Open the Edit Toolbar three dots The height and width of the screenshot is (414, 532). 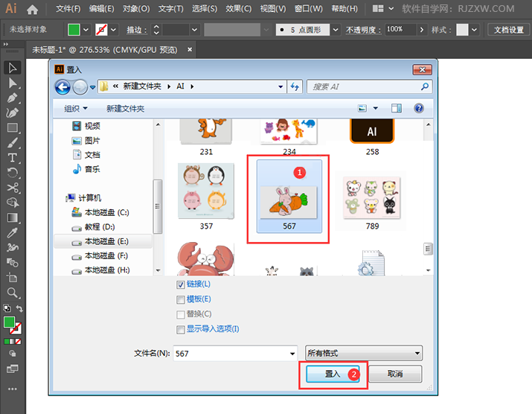13,389
